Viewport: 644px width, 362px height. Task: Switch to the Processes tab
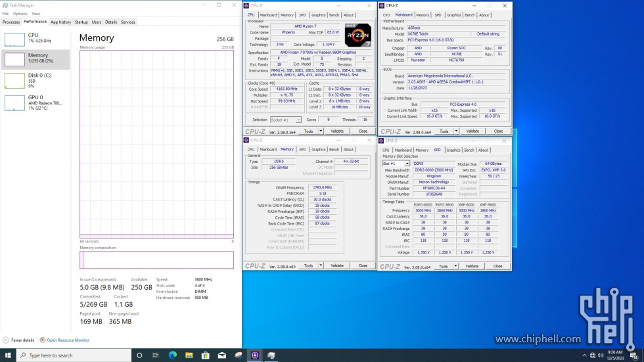point(11,22)
